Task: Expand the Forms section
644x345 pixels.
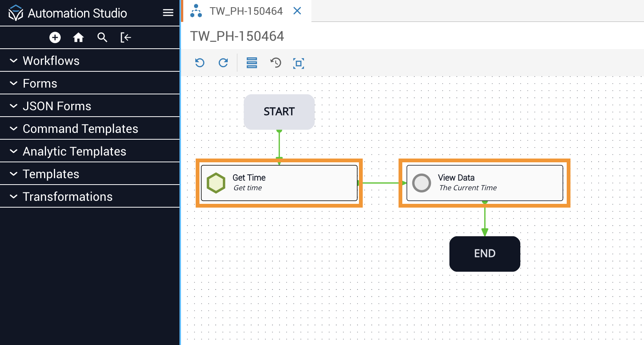Action: click(x=40, y=83)
